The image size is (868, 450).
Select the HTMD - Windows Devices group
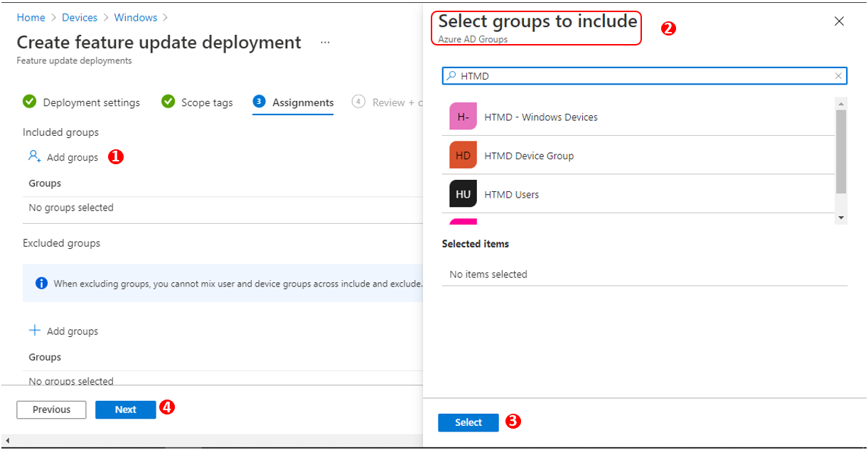(x=638, y=117)
